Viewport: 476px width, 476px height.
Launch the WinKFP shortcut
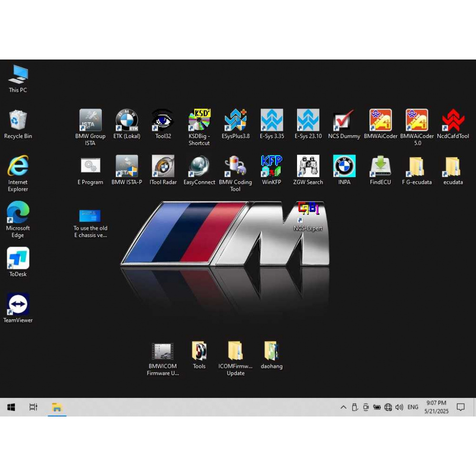(272, 170)
